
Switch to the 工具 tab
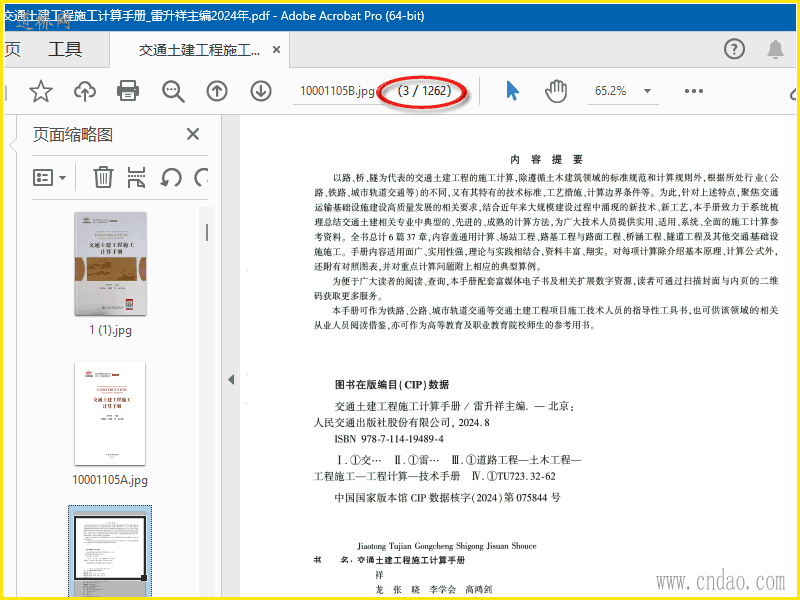65,49
